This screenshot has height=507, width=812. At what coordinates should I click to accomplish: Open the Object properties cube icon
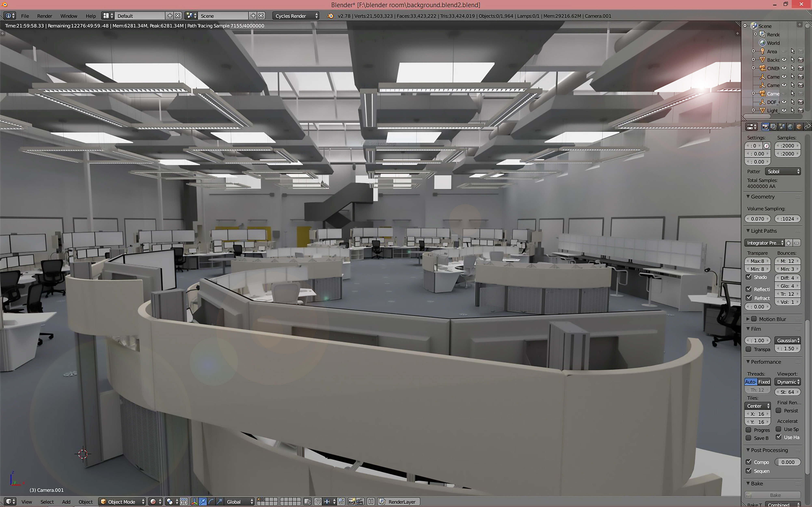pyautogui.click(x=800, y=126)
